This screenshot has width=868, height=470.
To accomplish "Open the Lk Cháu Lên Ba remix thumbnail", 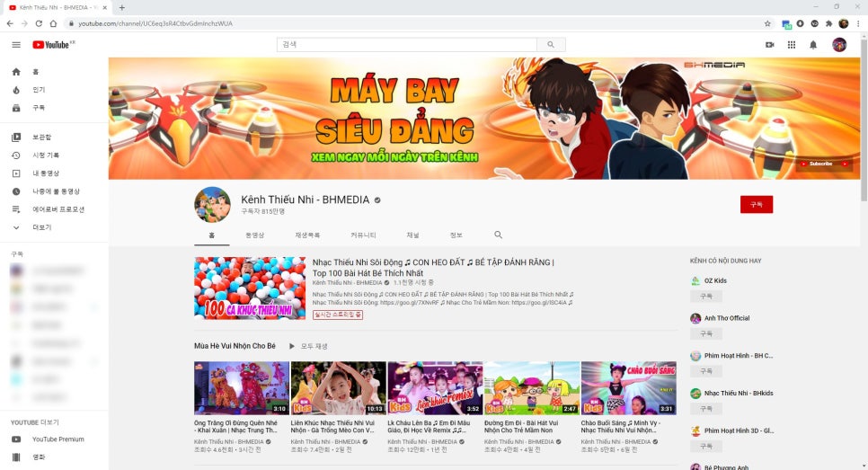I will [x=435, y=388].
